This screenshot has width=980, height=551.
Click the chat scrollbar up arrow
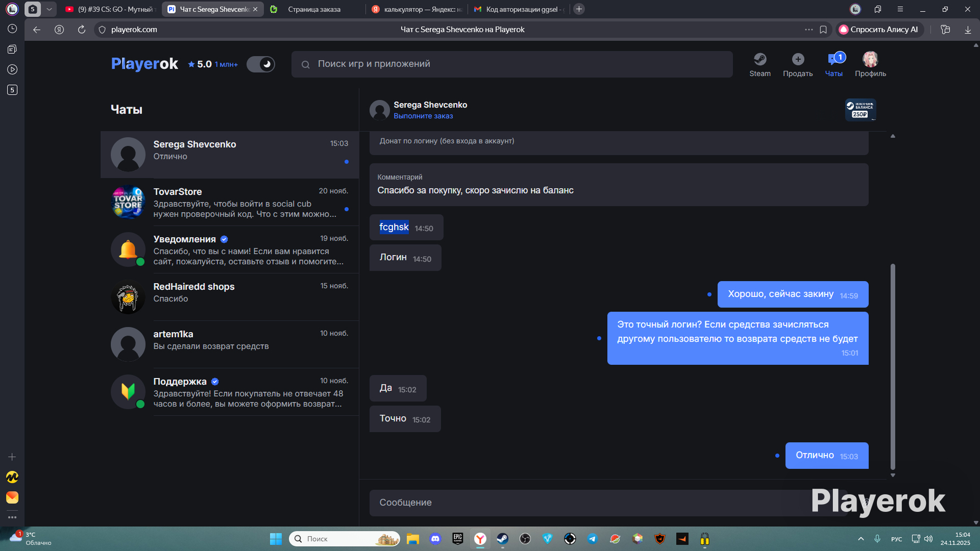893,136
